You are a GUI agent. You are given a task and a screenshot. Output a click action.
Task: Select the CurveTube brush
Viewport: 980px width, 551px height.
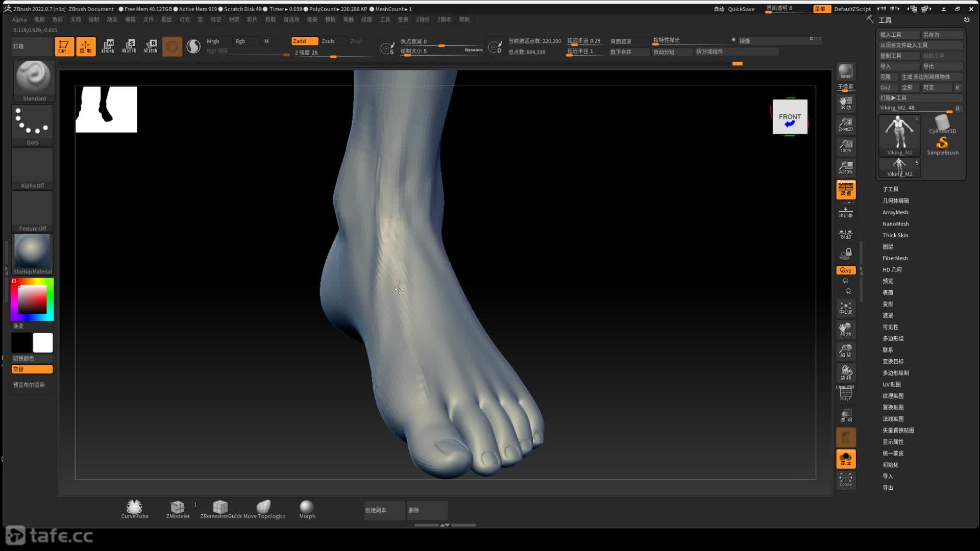(135, 509)
